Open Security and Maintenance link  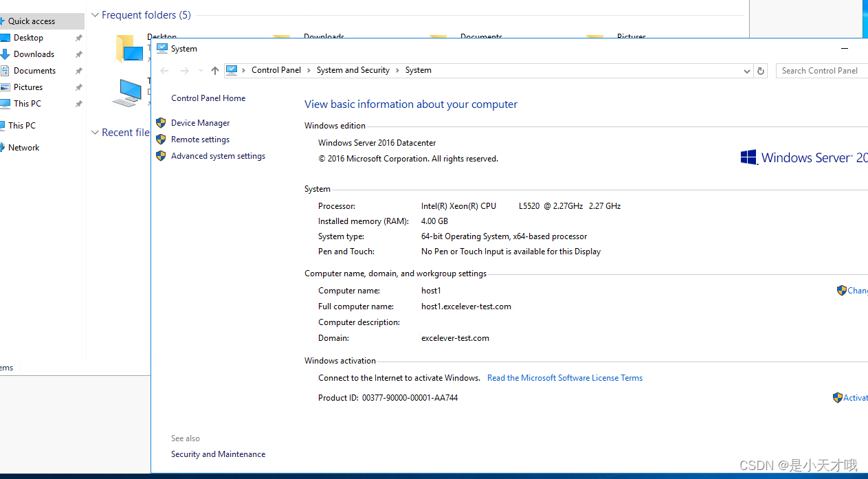click(x=217, y=454)
